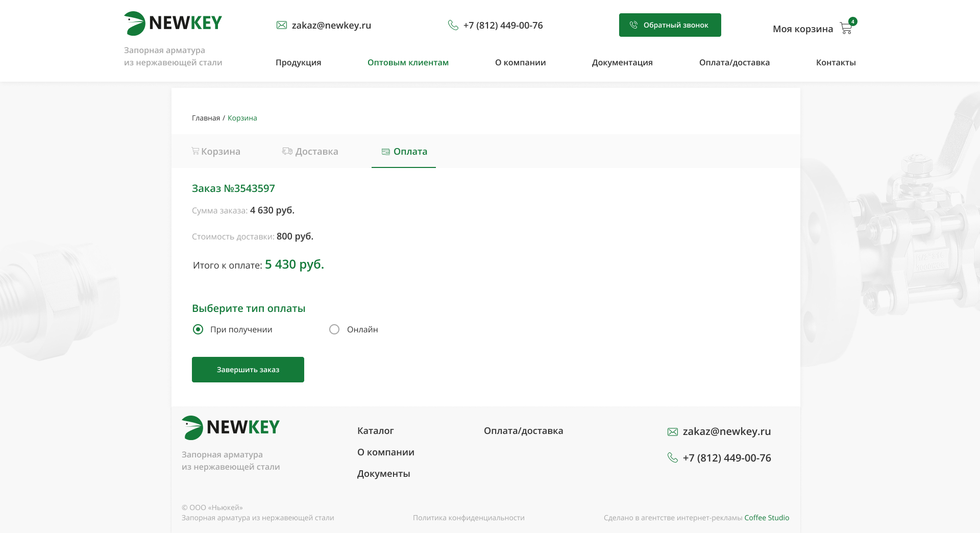This screenshot has width=980, height=533.
Task: Open the Оплата/доставка footer link
Action: tap(524, 431)
